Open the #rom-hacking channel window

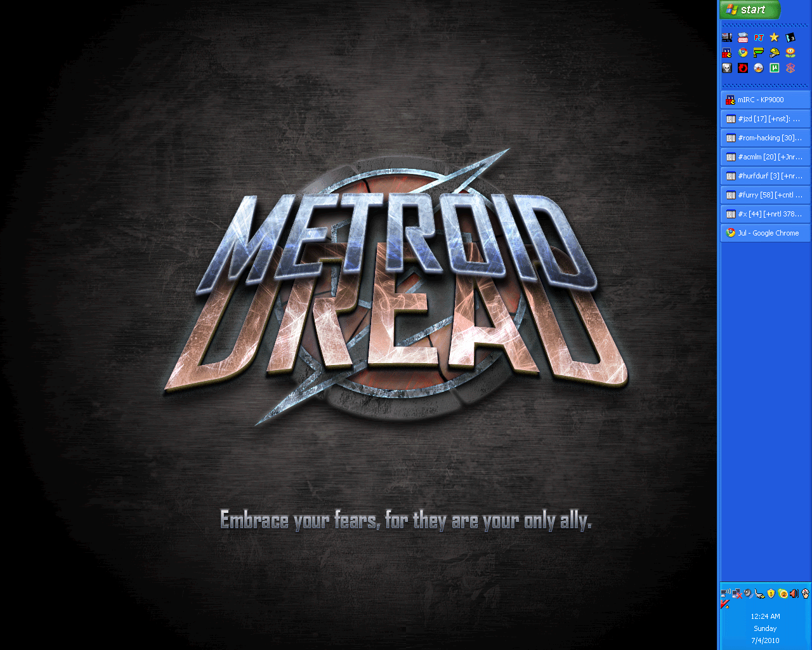(x=766, y=138)
